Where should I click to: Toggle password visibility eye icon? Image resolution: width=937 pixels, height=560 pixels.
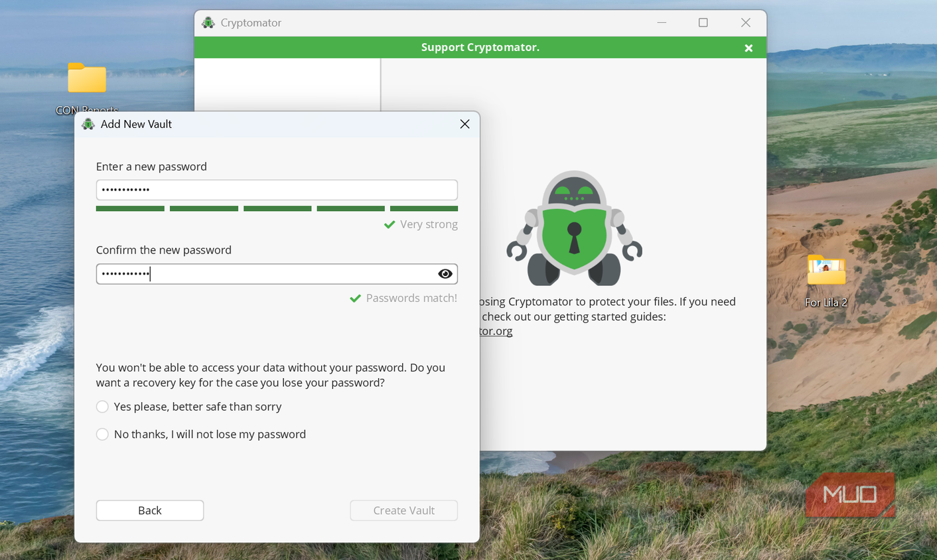point(445,274)
